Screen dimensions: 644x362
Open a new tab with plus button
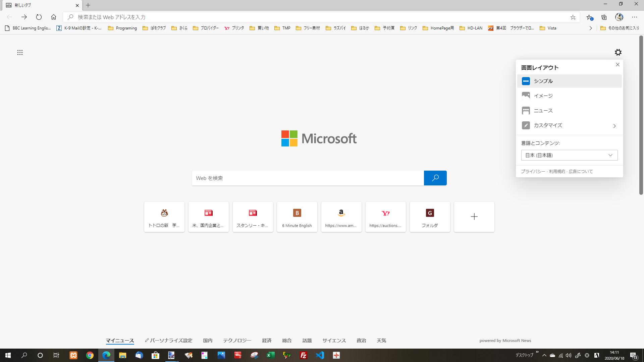88,5
